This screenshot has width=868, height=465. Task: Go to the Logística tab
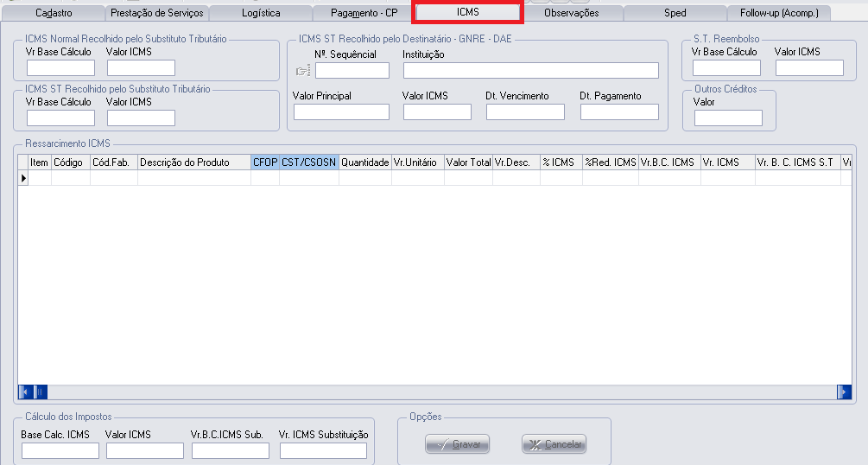pyautogui.click(x=259, y=13)
